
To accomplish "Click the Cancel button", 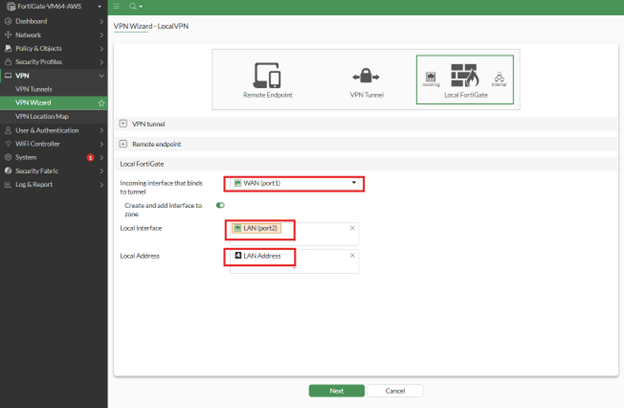I will 395,391.
